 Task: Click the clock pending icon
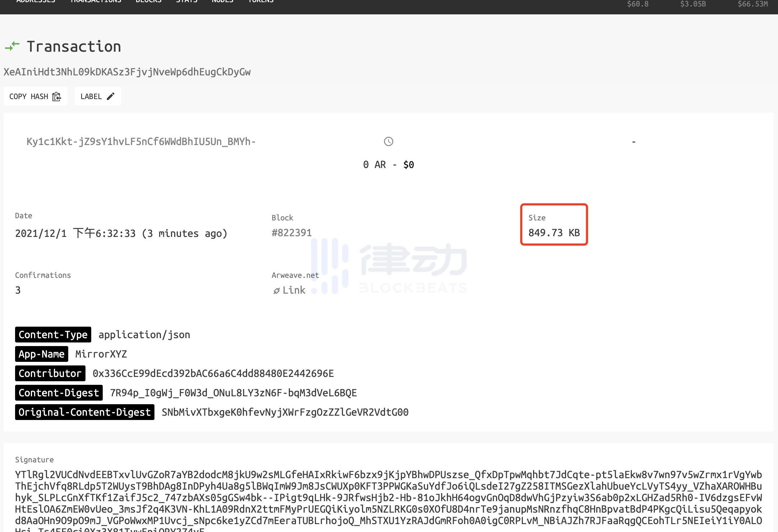388,141
